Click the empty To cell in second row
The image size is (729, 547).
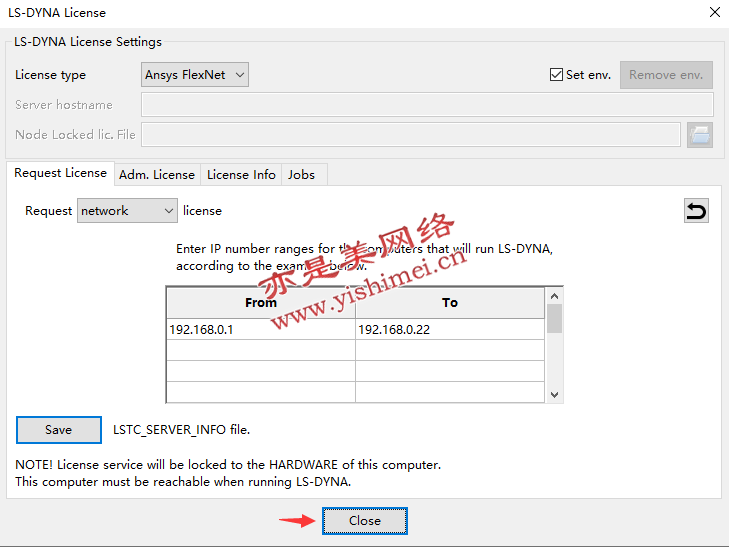click(450, 350)
